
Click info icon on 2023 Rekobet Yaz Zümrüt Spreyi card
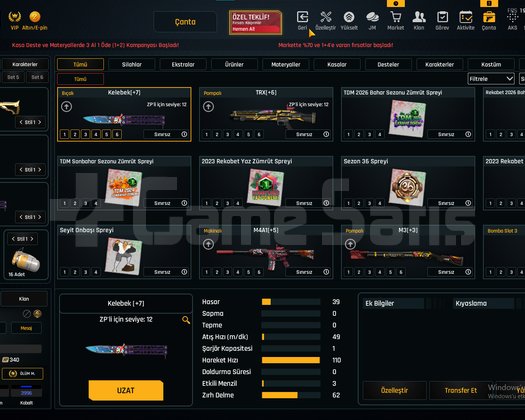(326, 203)
